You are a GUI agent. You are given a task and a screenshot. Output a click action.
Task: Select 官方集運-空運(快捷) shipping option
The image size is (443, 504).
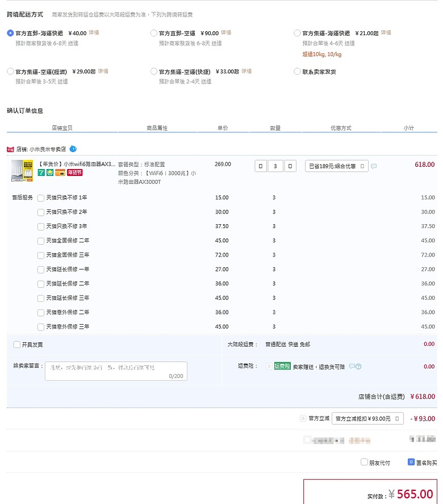pyautogui.click(x=154, y=72)
